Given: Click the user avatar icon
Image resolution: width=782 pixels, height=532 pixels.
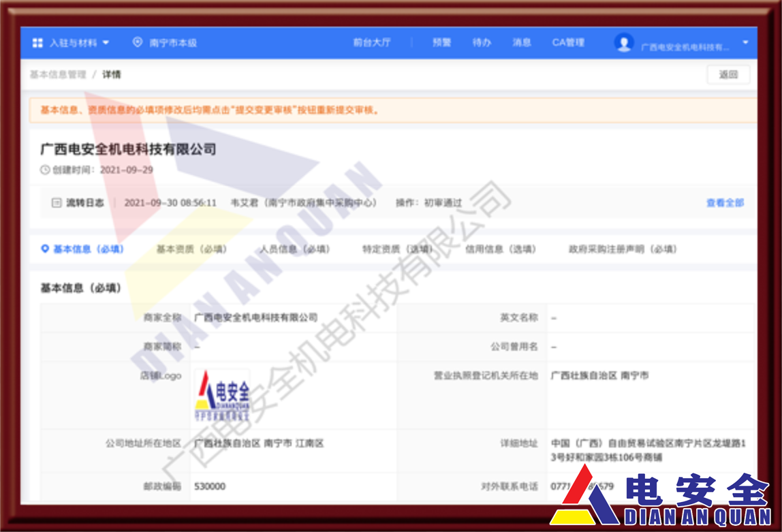Looking at the screenshot, I should pyautogui.click(x=624, y=43).
